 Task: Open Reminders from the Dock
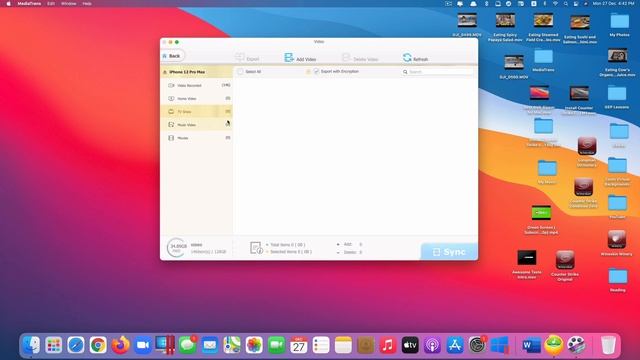[x=321, y=345]
